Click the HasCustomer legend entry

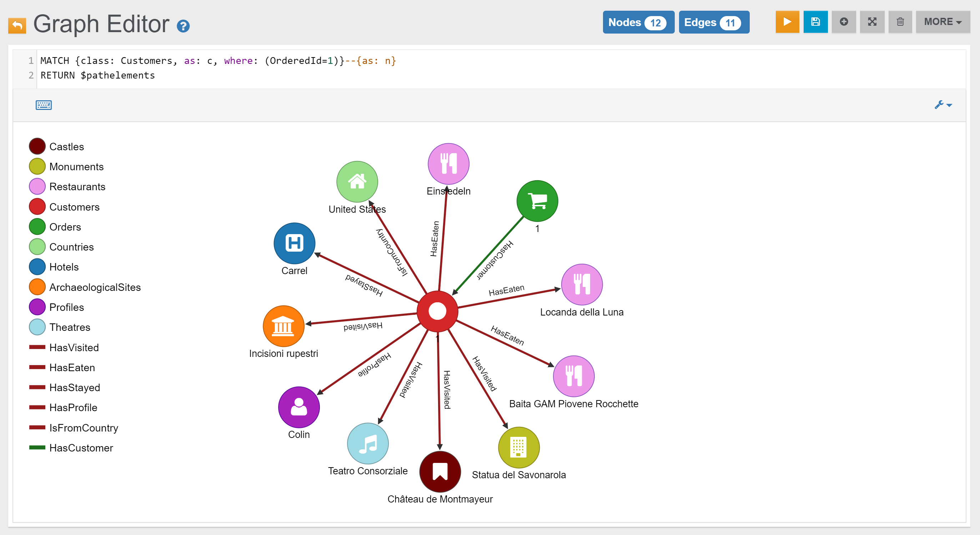[81, 448]
